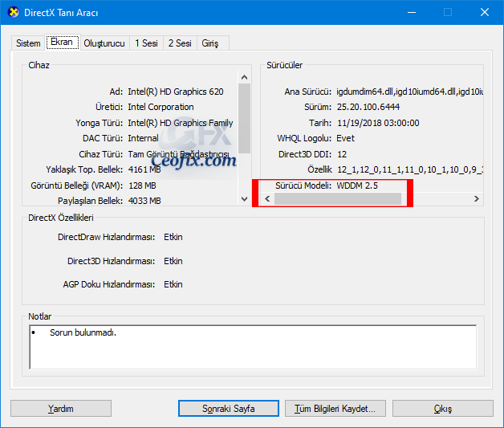Click the VRAM value 128 MB
The image size is (504, 428).
(142, 185)
